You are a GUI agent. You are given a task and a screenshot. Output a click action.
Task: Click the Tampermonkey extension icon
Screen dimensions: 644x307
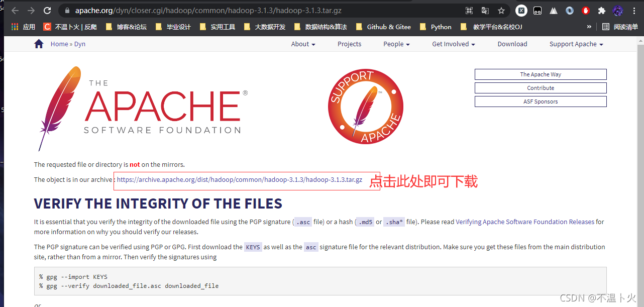coord(538,11)
